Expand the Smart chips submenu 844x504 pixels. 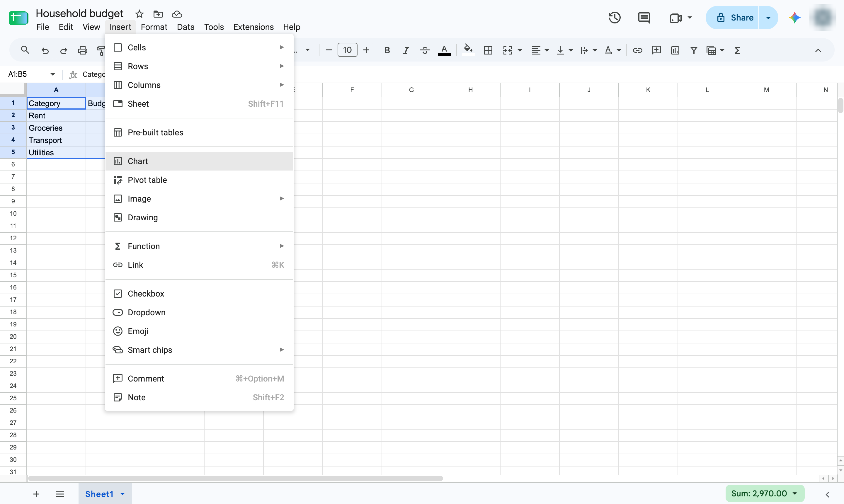tap(199, 350)
